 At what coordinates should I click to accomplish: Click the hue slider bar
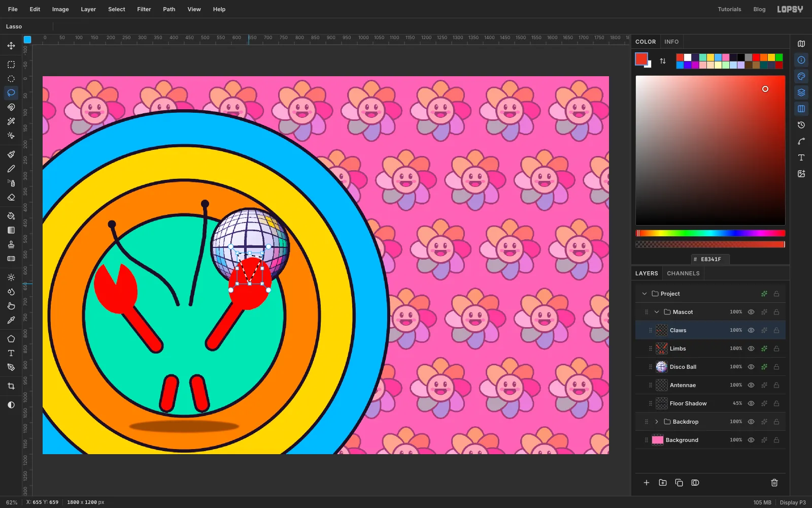coord(710,233)
